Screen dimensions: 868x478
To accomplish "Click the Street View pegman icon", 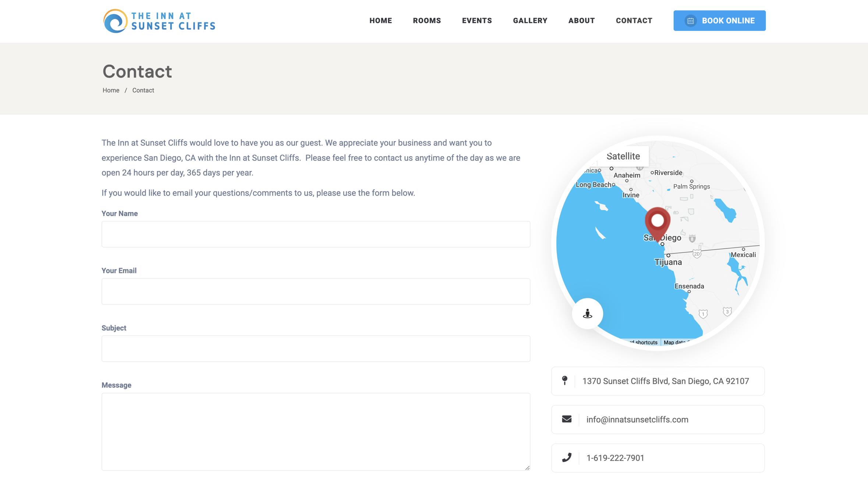I will pyautogui.click(x=587, y=314).
